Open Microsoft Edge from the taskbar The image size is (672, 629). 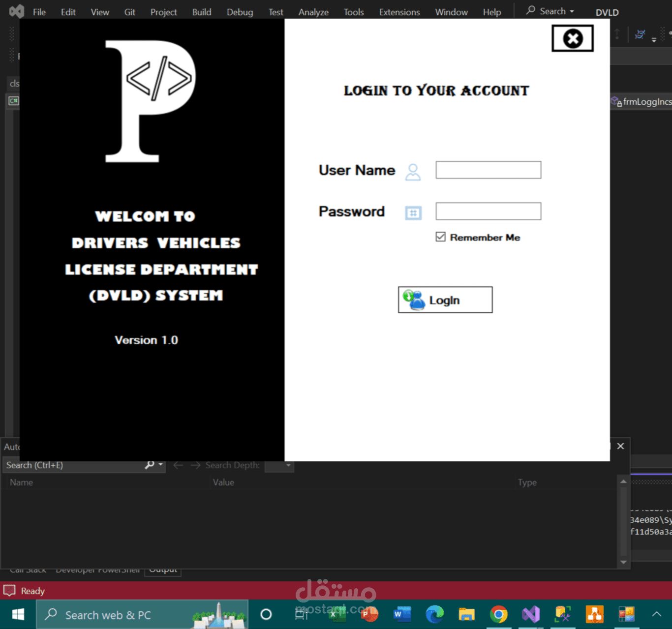click(x=434, y=614)
